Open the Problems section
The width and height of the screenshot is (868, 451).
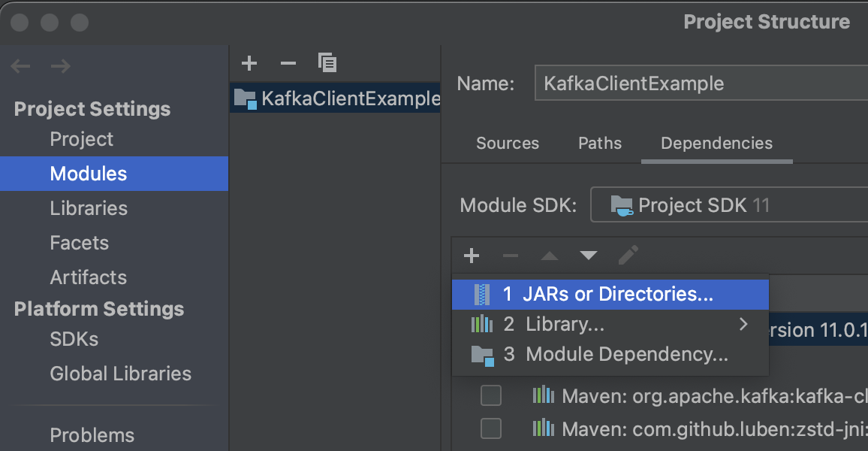tap(92, 435)
